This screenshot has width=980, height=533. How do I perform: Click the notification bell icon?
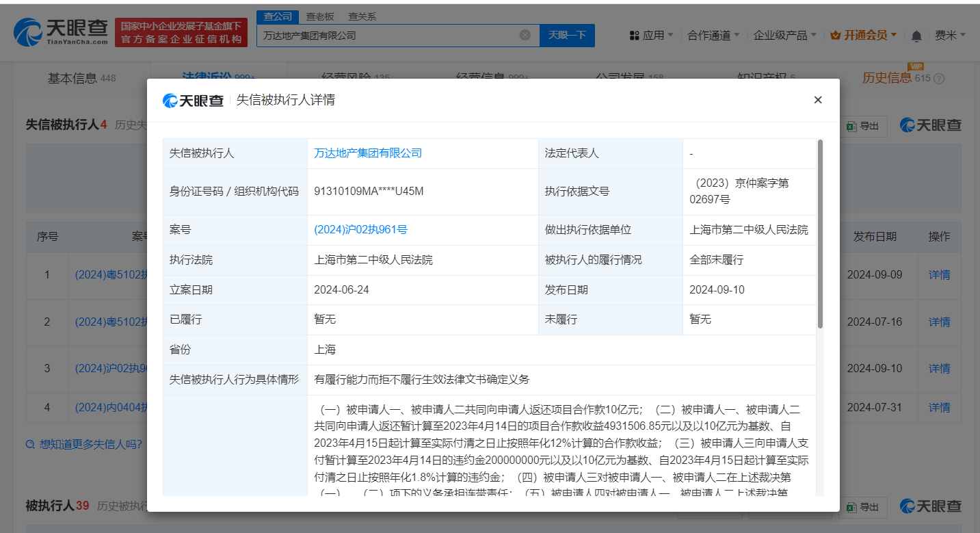coord(916,35)
